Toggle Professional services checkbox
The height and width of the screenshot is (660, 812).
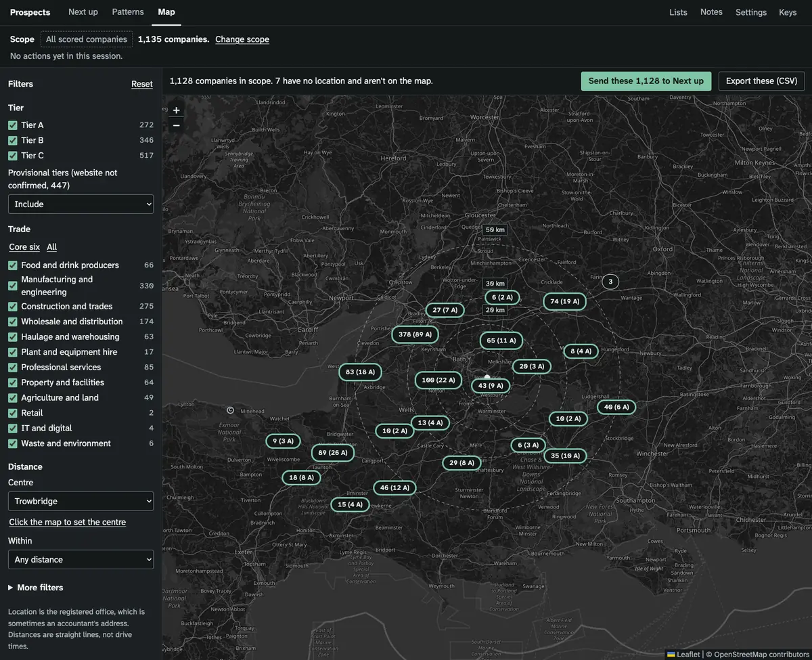point(13,368)
